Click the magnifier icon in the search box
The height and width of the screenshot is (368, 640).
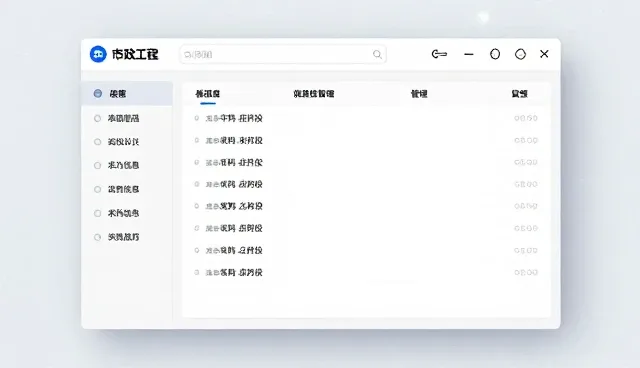[x=377, y=54]
